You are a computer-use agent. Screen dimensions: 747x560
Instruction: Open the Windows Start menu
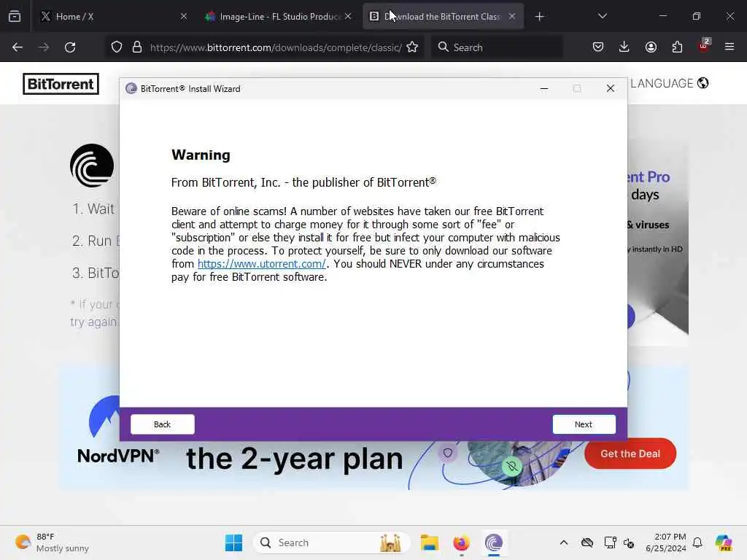233,542
